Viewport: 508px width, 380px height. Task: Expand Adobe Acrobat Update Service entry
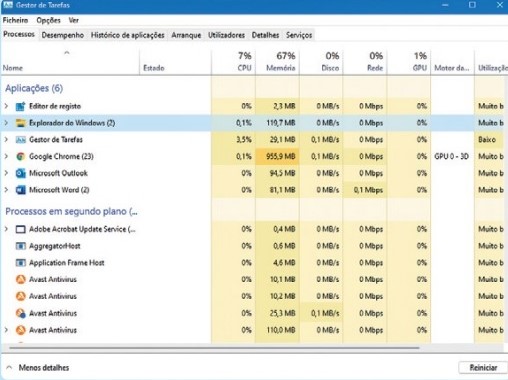click(6, 229)
